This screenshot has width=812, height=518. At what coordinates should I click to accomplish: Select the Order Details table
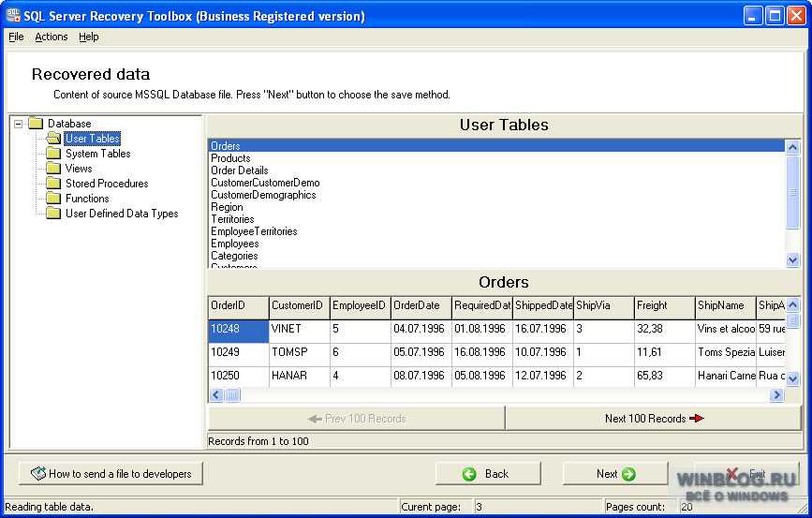click(496, 170)
